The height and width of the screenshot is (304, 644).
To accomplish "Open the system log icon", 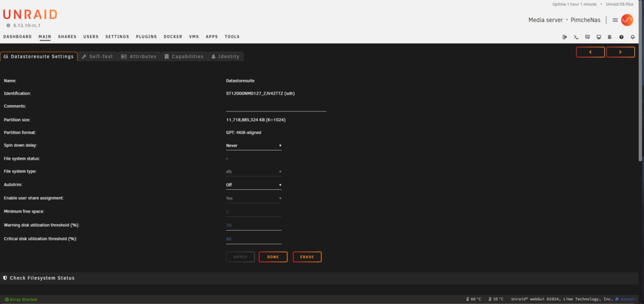I will click(x=610, y=37).
